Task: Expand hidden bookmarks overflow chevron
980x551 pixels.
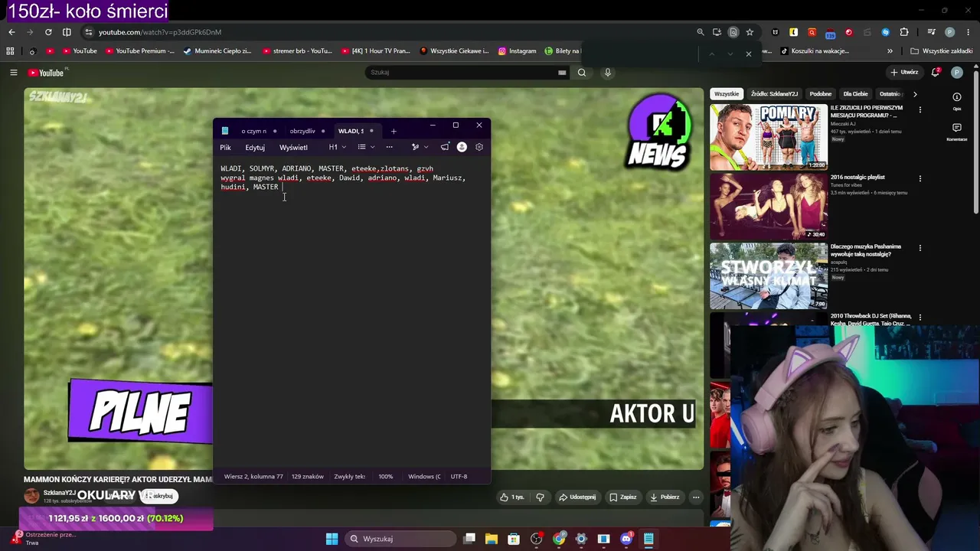Action: coord(890,51)
